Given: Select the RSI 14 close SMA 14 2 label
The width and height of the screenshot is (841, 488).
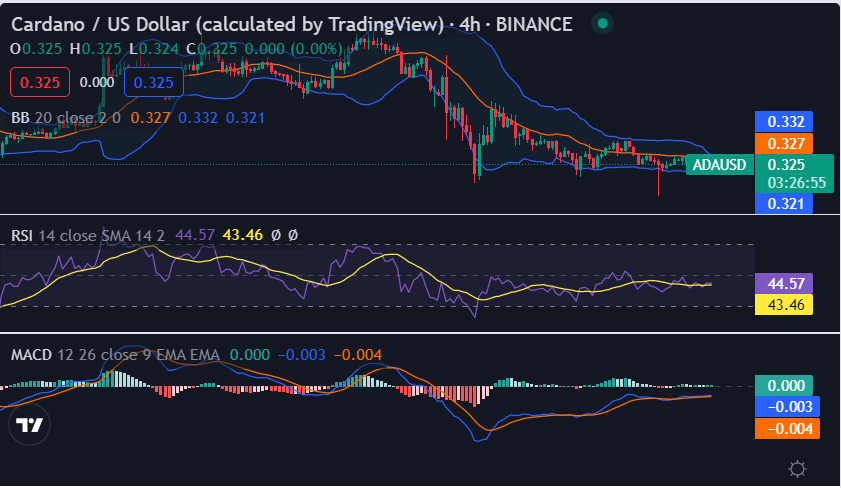Looking at the screenshot, I should click(88, 235).
